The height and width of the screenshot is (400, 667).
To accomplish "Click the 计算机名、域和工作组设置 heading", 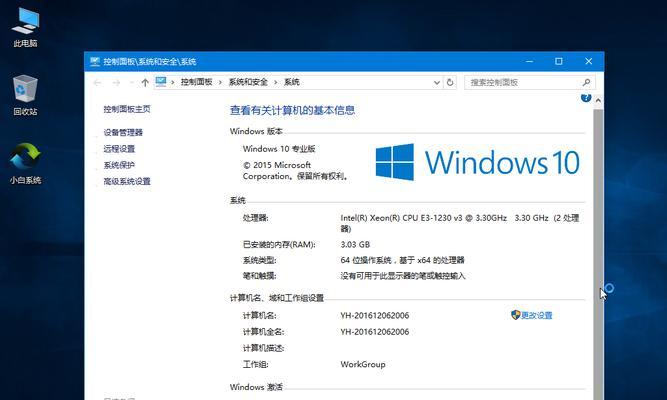I will tap(277, 298).
